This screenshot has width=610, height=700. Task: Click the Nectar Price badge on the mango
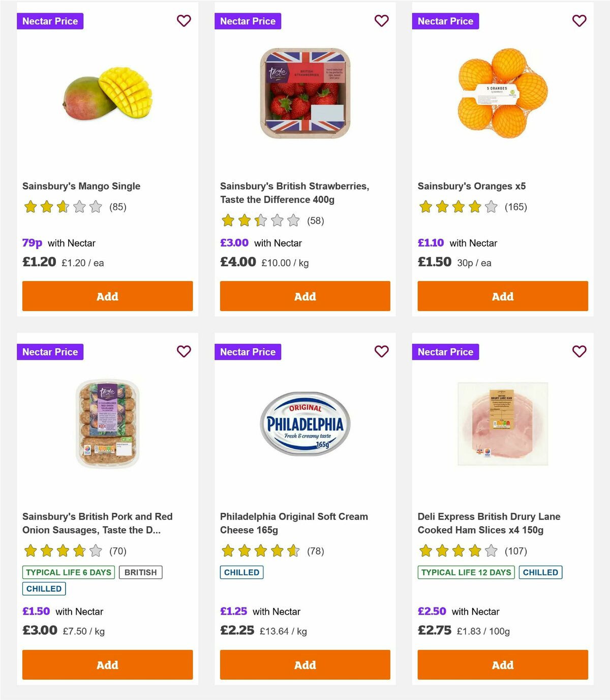[50, 21]
